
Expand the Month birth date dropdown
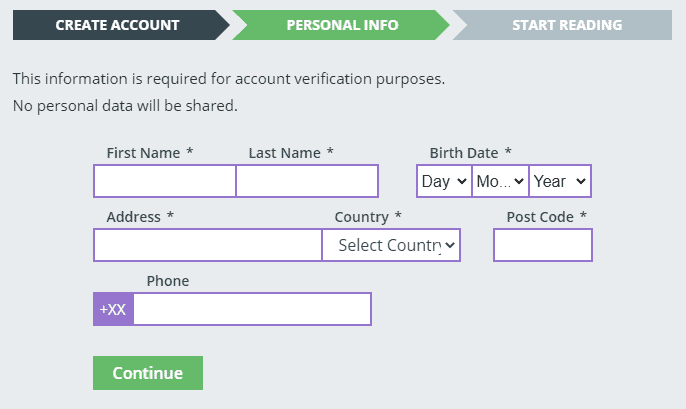point(500,181)
